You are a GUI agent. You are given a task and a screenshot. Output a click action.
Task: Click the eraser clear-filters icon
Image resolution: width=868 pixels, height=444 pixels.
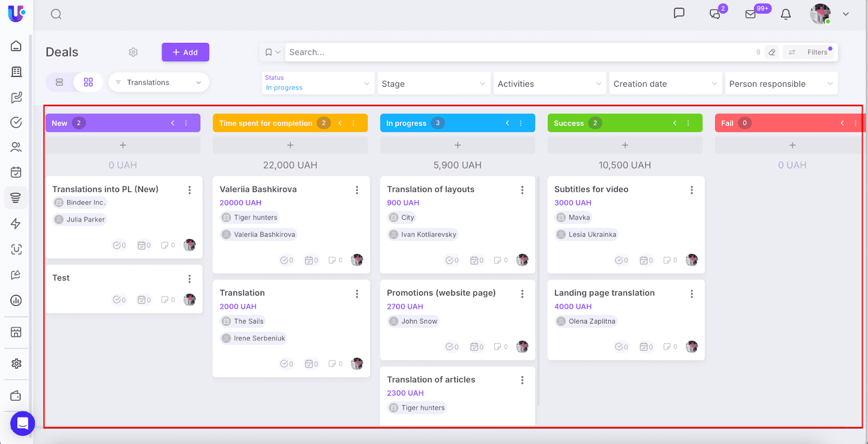click(x=772, y=52)
